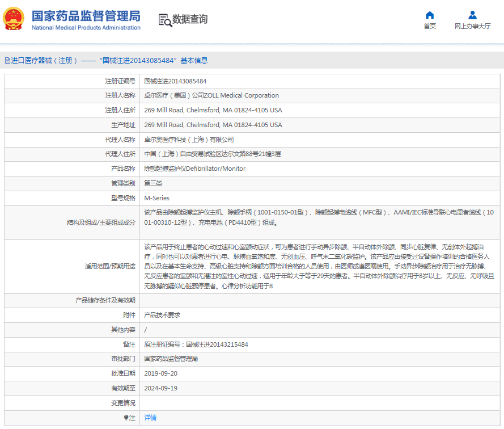Click the 中国（上海）自由贸易试验区 agent address
504x429 pixels.
pos(213,154)
